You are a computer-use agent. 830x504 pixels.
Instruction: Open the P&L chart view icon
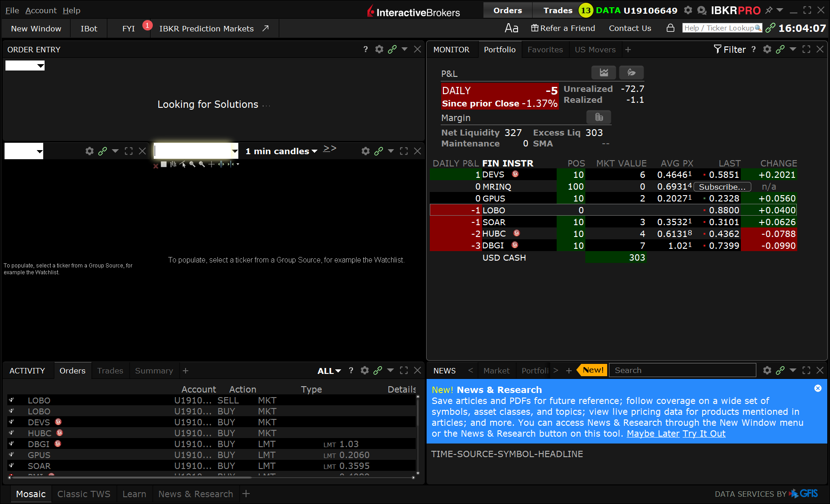pyautogui.click(x=604, y=72)
